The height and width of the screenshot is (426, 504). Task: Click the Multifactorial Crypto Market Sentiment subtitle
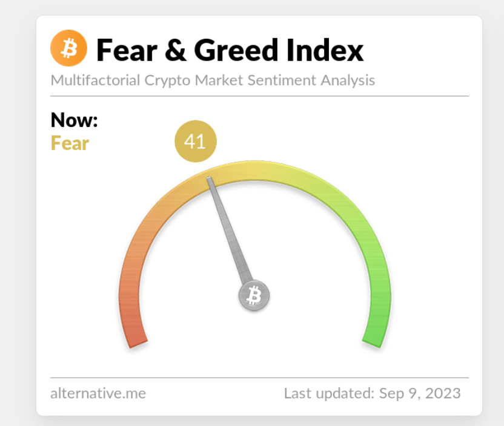click(x=213, y=80)
